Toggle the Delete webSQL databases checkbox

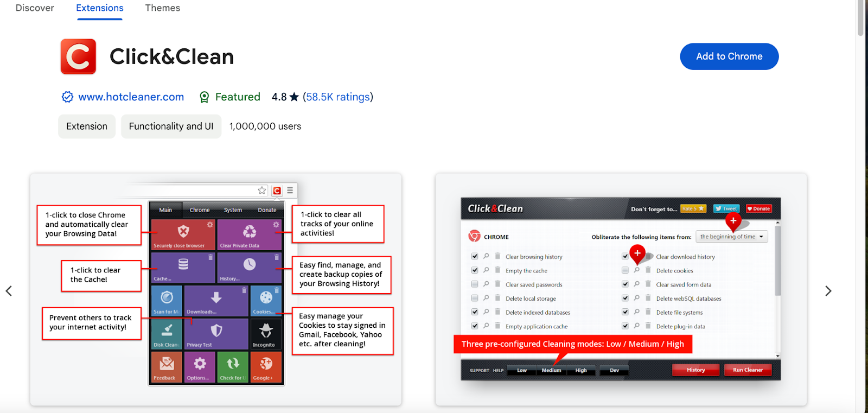point(625,298)
